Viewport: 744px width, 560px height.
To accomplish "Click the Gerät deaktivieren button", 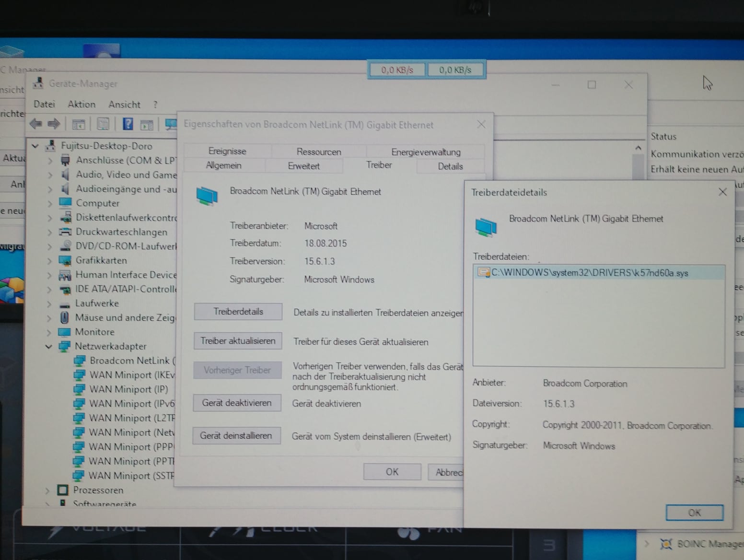I will click(237, 403).
